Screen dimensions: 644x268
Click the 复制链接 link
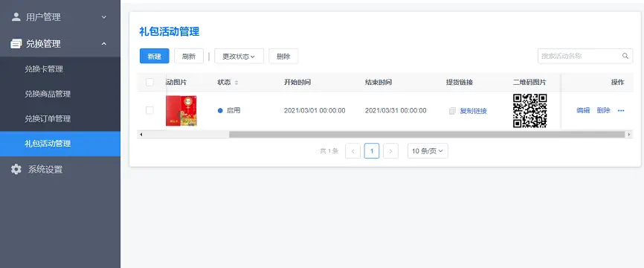click(x=473, y=111)
